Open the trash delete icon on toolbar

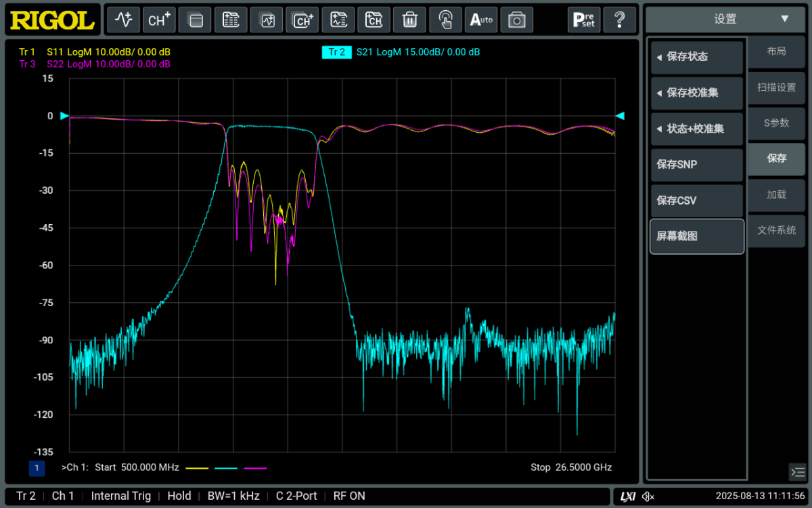coord(409,19)
